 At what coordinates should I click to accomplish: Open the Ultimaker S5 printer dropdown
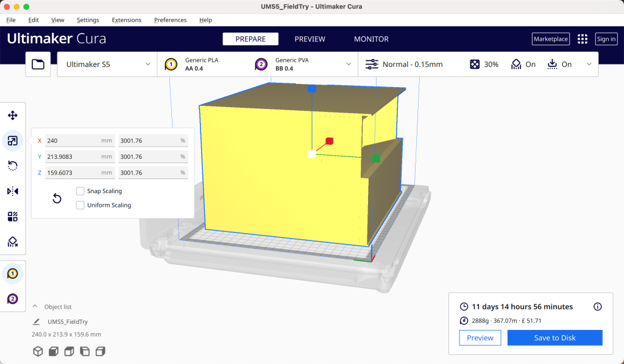(x=107, y=65)
